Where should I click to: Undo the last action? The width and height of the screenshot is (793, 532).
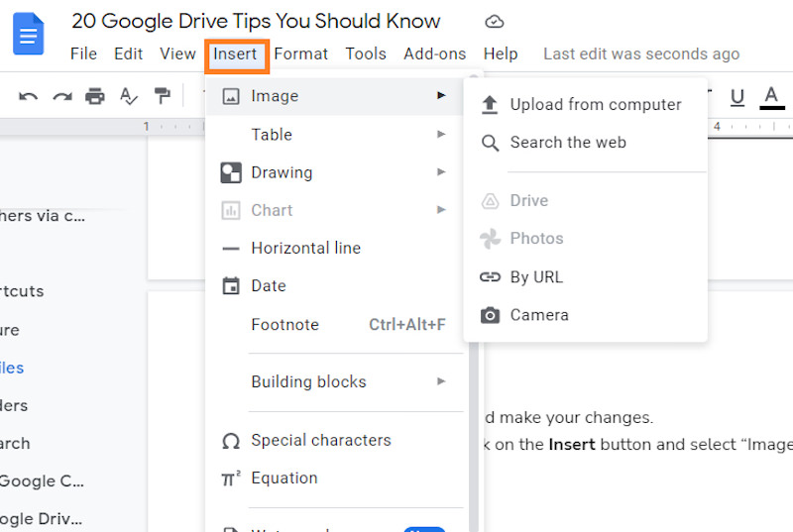(x=29, y=96)
